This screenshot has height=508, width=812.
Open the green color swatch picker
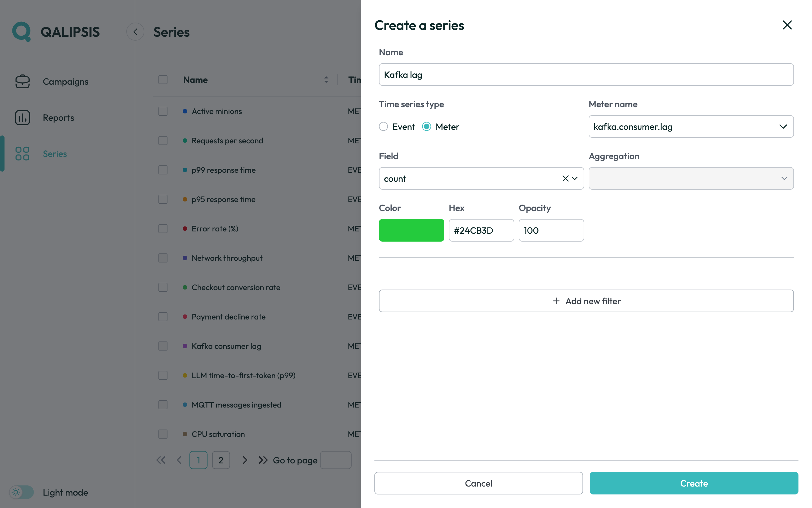[x=411, y=230]
